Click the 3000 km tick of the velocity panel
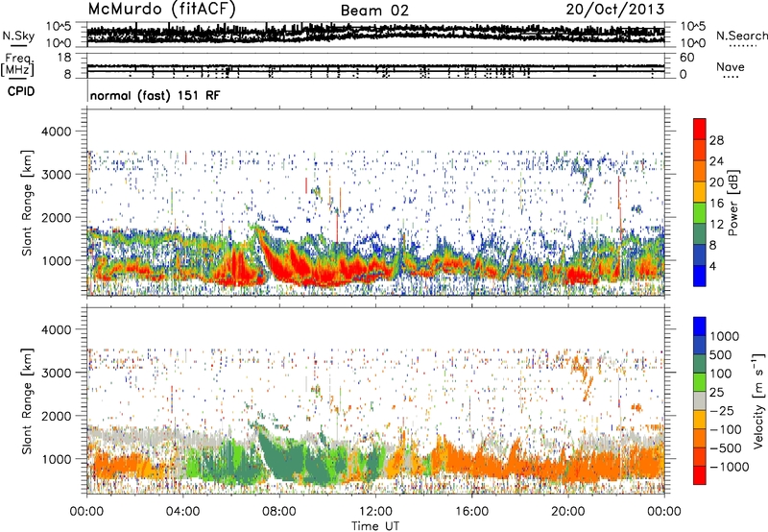The height and width of the screenshot is (532, 768). click(59, 373)
